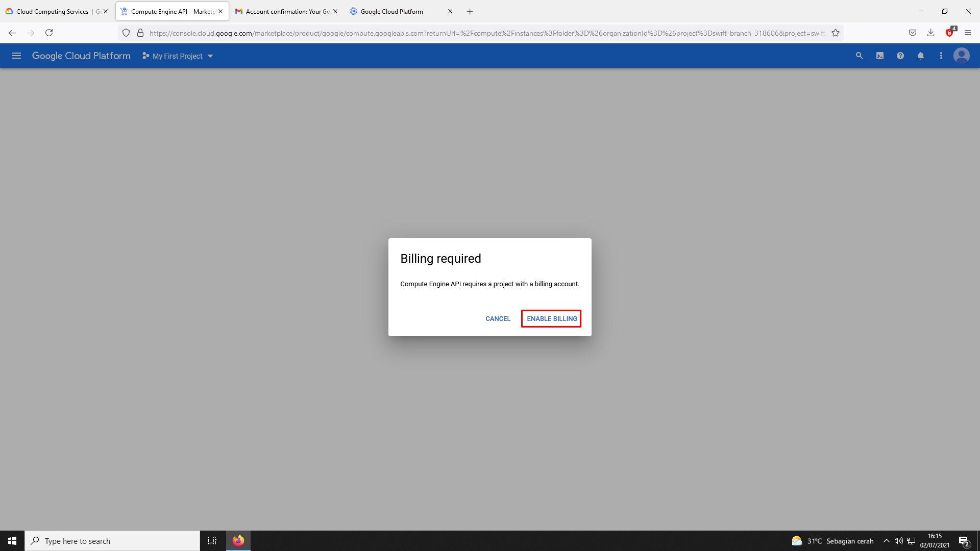Open a new browser tab with the plus button
Screen dimensions: 980x551
(x=470, y=11)
